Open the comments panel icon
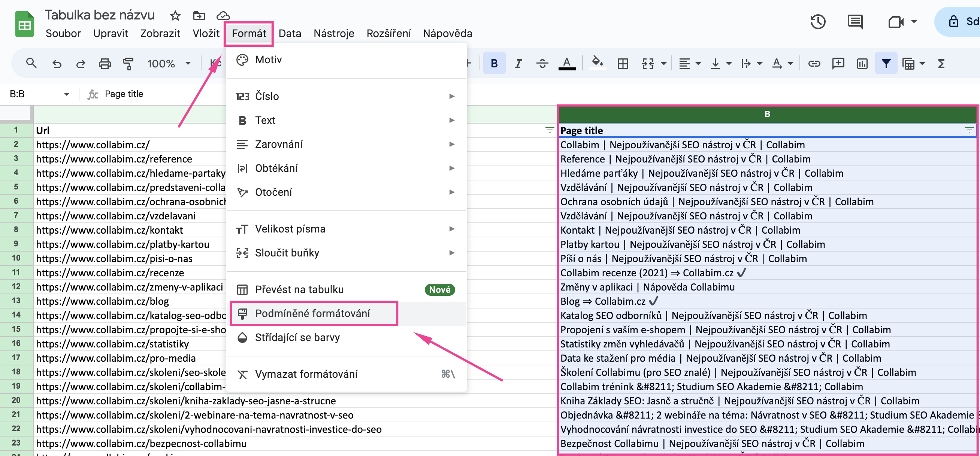This screenshot has height=456, width=980. click(x=855, y=22)
